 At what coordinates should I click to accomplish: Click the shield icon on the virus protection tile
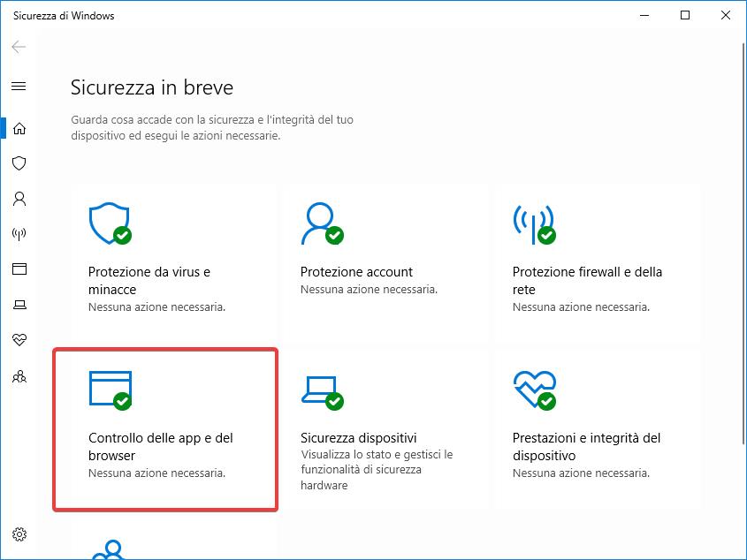(110, 223)
